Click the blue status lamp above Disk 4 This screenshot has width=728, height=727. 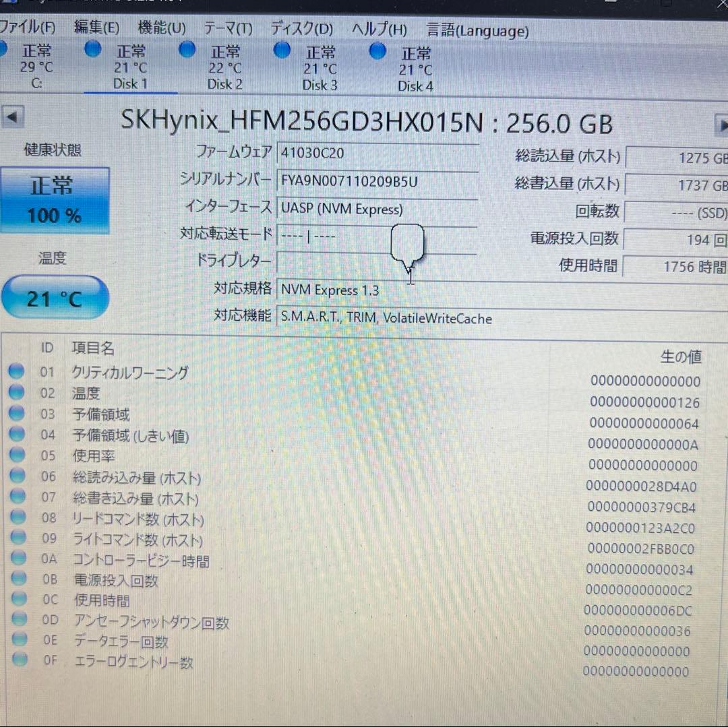coord(377,51)
